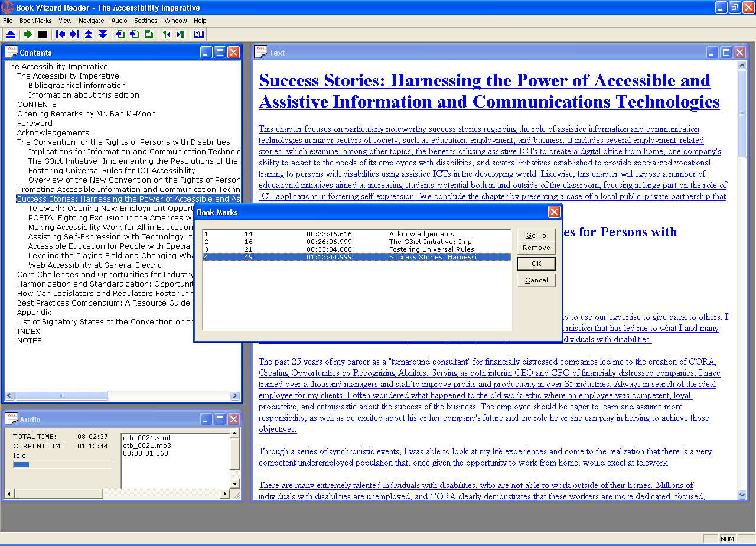Click the green previous page icon

tap(120, 35)
